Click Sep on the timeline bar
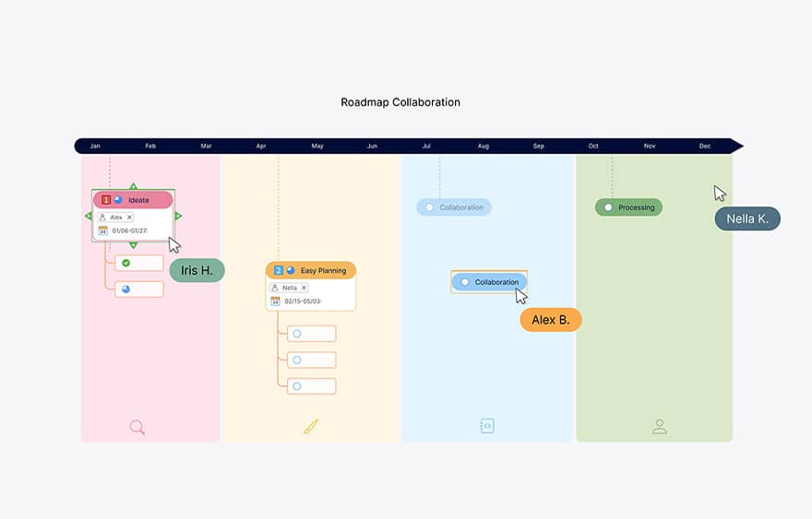812x519 pixels. click(539, 146)
